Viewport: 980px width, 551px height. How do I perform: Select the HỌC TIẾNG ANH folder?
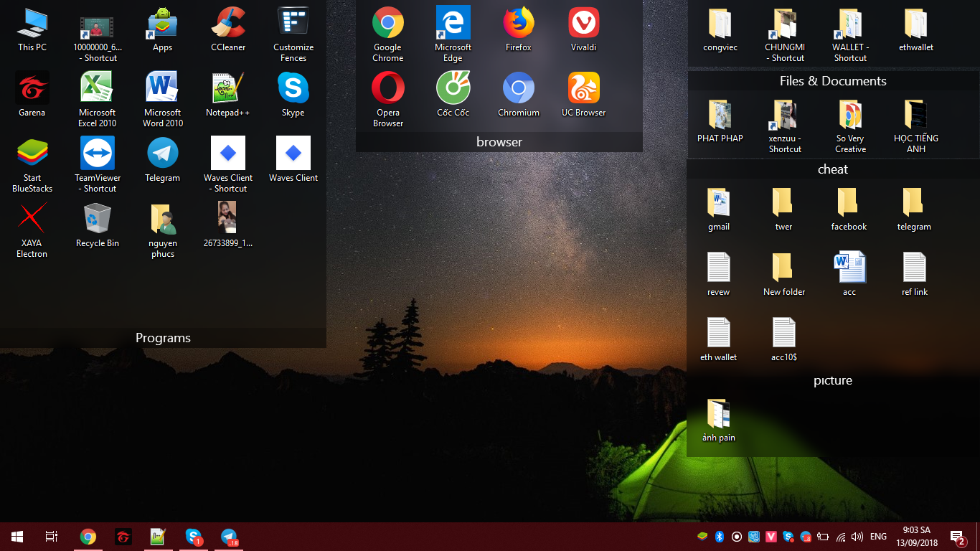[x=916, y=126]
